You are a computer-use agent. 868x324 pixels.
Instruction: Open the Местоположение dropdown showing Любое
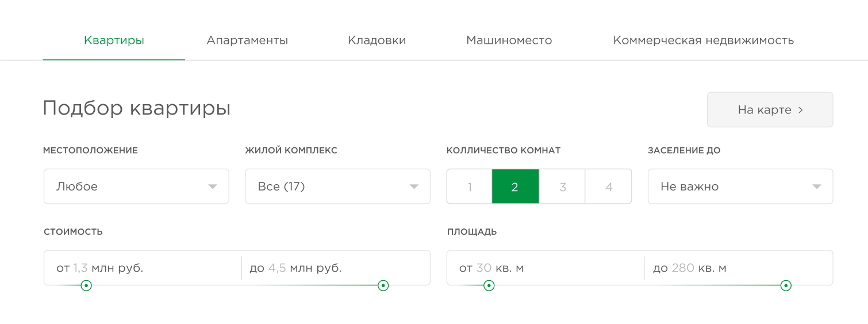136,186
